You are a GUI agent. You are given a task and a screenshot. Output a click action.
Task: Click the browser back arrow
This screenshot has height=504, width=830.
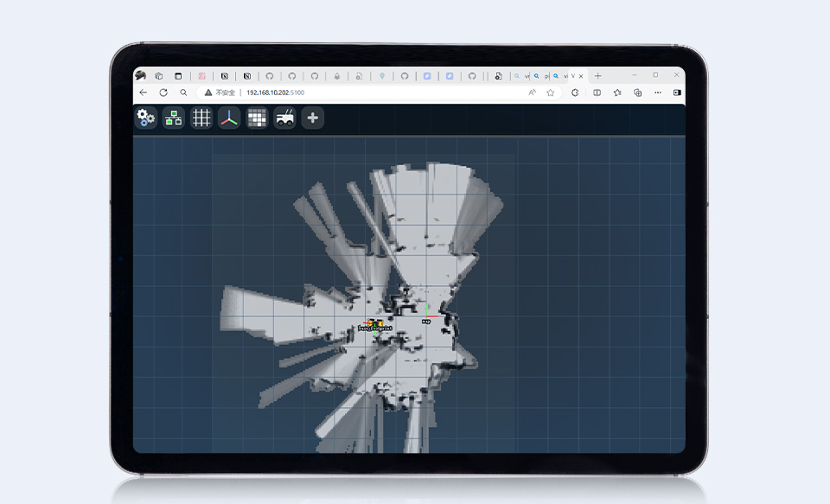click(x=144, y=93)
